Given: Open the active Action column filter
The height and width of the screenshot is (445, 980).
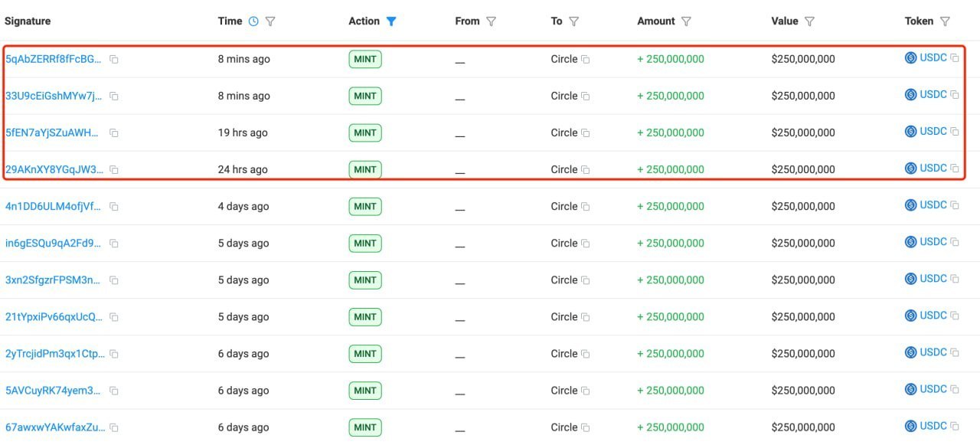Looking at the screenshot, I should point(391,21).
